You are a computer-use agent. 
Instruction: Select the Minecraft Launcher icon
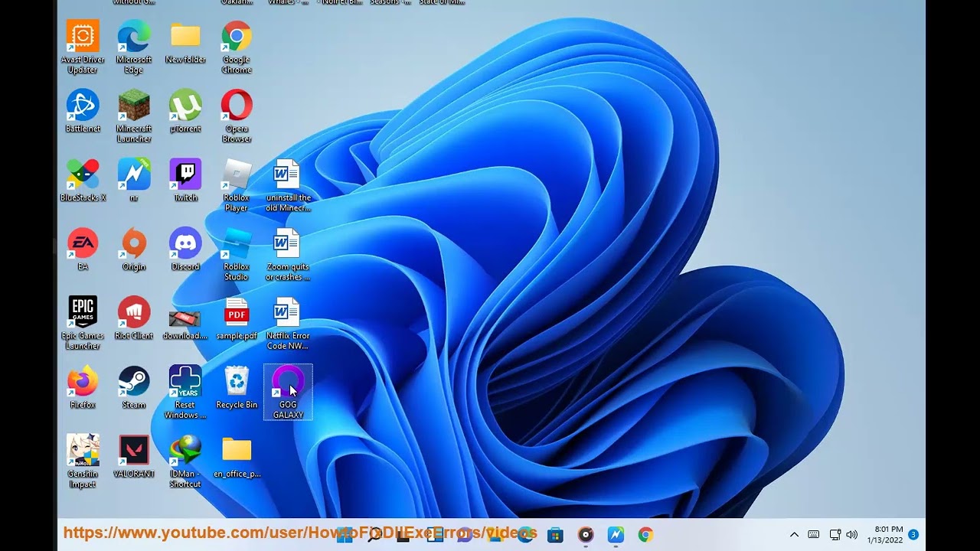pyautogui.click(x=134, y=116)
